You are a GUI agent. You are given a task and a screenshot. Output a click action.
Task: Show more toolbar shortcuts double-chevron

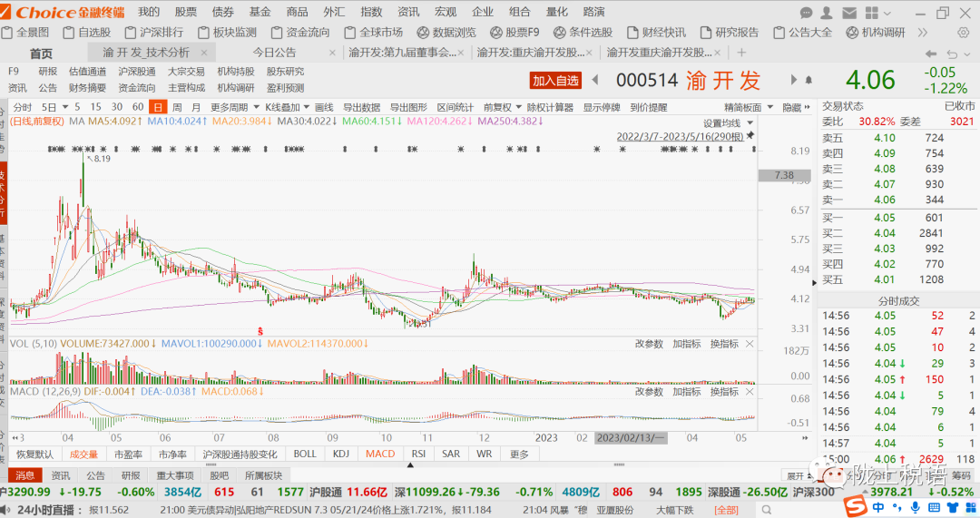pyautogui.click(x=923, y=33)
